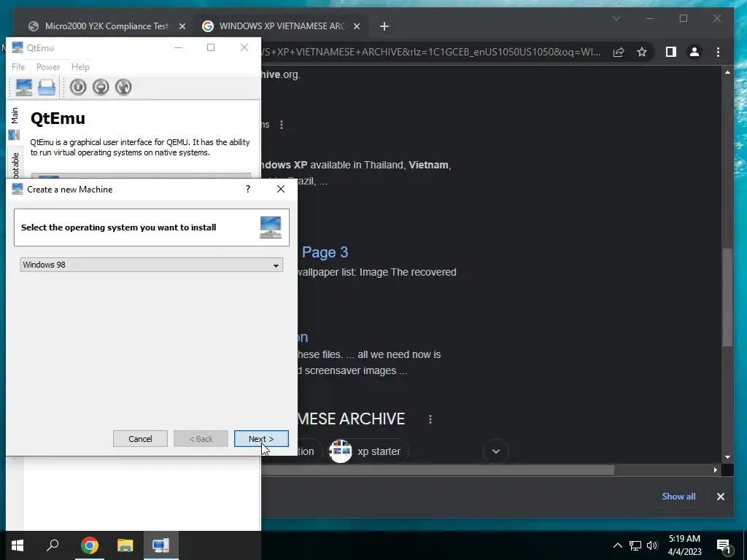
Task: Switch to WINDOWS XP VIETNAMESE ARC tab
Action: pyautogui.click(x=281, y=26)
